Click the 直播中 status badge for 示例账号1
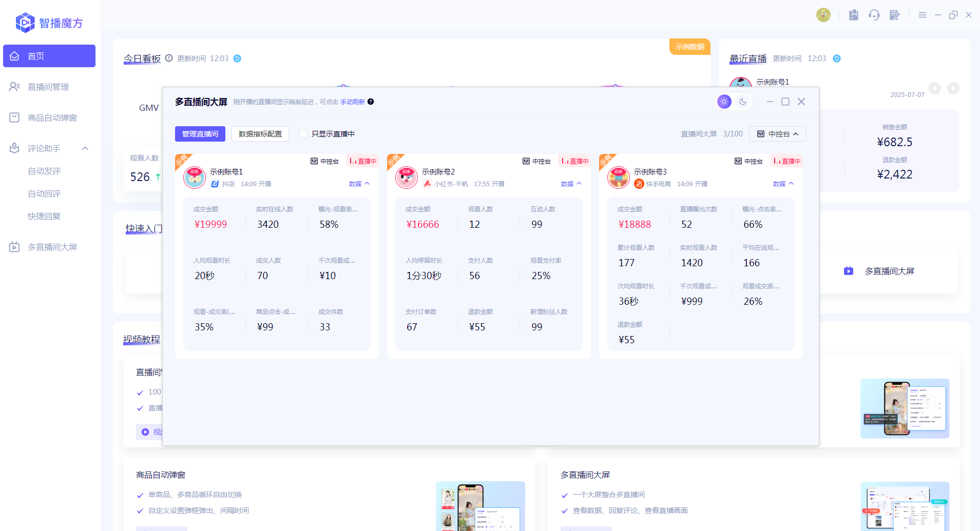The width and height of the screenshot is (980, 531). (x=362, y=161)
